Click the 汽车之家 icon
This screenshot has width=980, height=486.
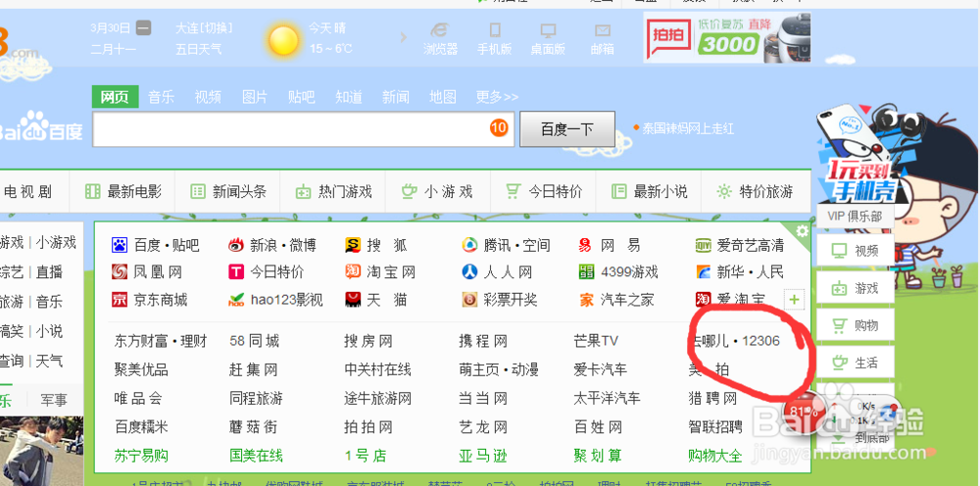click(586, 300)
